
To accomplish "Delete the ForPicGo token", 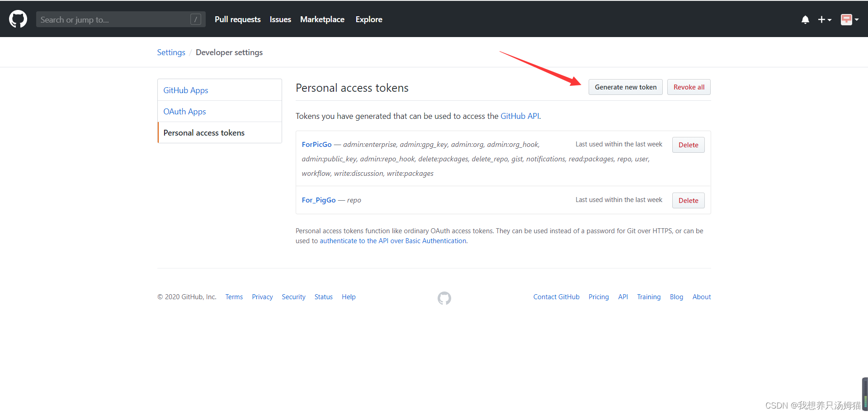I will [688, 145].
